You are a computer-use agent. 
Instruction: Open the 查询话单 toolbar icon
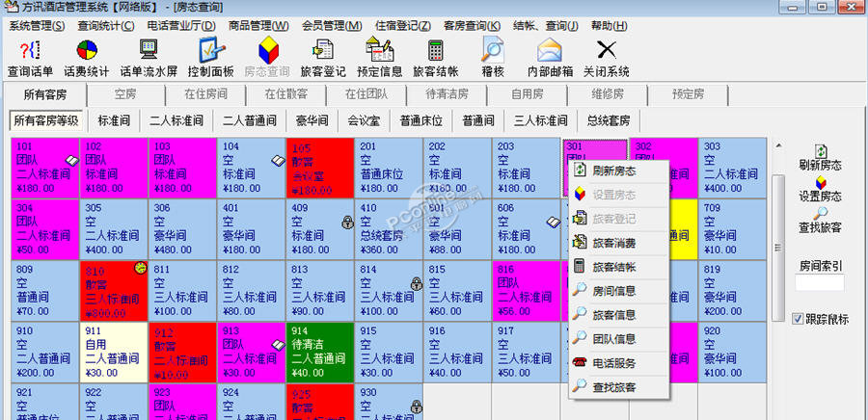click(x=30, y=51)
